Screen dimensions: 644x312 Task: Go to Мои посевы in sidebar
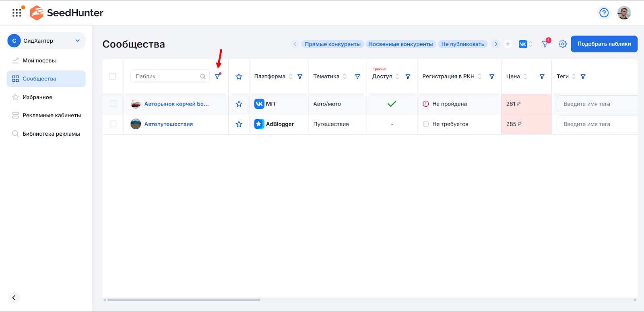(x=39, y=60)
